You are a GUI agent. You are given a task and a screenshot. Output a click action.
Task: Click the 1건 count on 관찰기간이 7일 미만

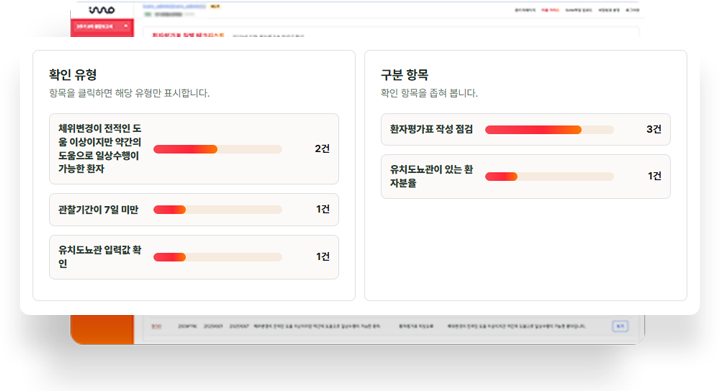323,209
